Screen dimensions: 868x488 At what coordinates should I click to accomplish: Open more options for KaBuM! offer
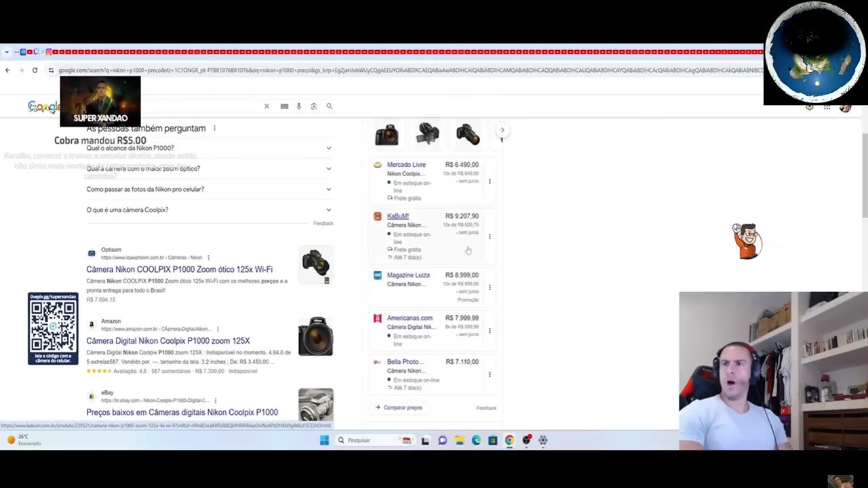(x=490, y=236)
